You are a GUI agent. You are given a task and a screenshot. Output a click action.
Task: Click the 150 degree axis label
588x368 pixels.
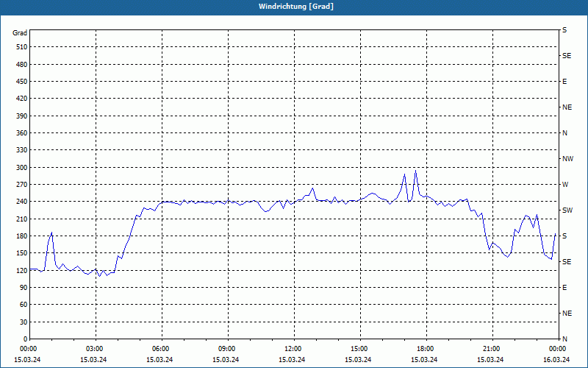[22, 253]
